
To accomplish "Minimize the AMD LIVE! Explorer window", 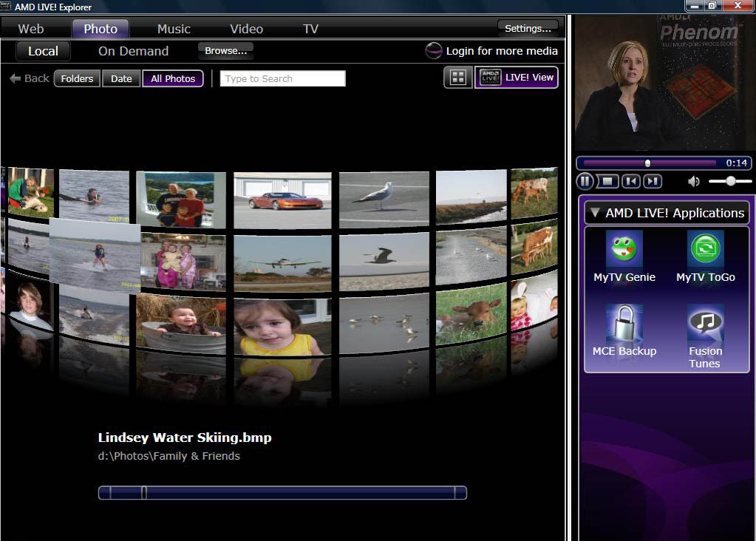I will point(695,6).
